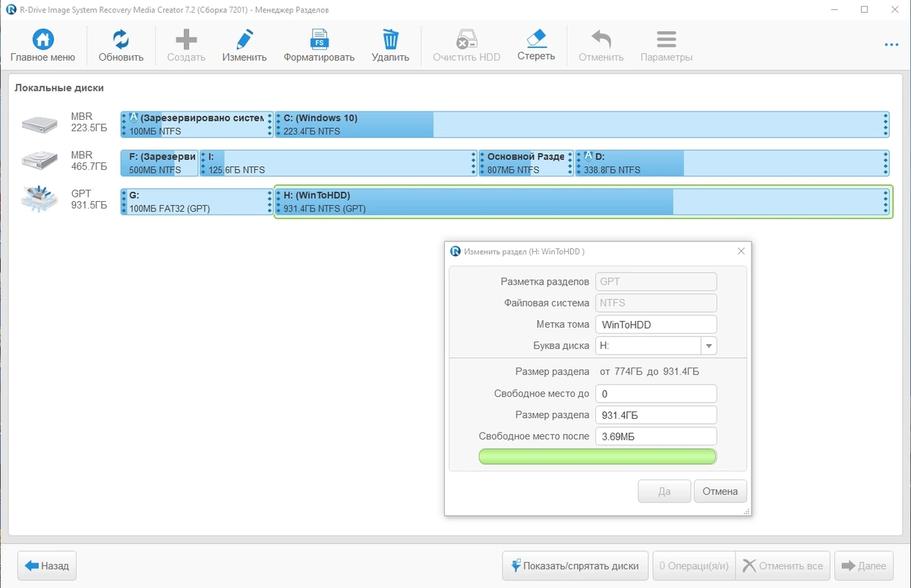The image size is (911, 588).
Task: Click the Локальные диски heading
Action: click(x=59, y=88)
